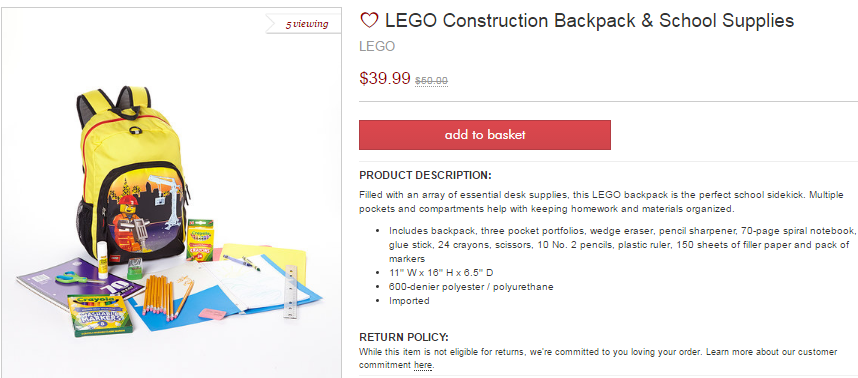This screenshot has height=378, width=858.
Task: Click the glue stick in product photo
Action: pyautogui.click(x=103, y=261)
